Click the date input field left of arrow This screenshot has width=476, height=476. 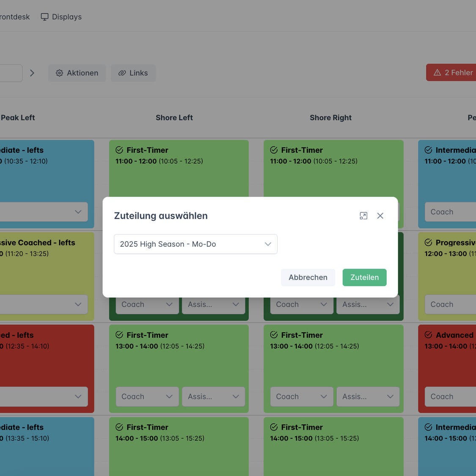pos(11,73)
